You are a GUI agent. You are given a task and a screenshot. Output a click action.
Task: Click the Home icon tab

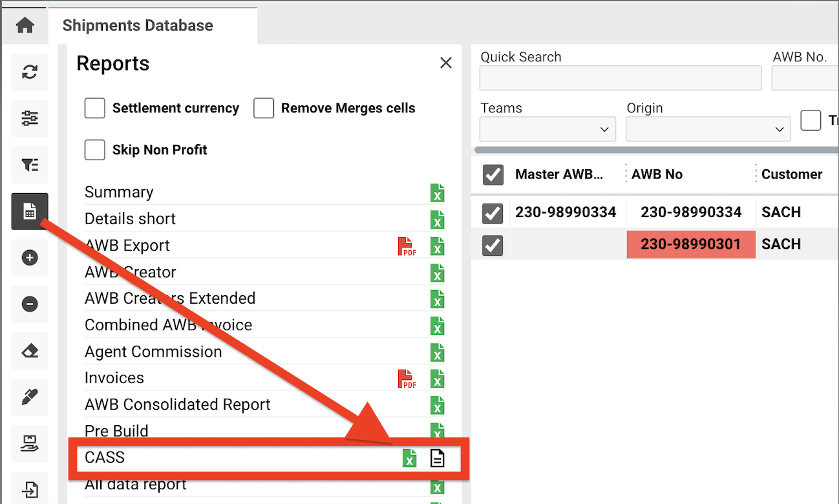tap(25, 26)
